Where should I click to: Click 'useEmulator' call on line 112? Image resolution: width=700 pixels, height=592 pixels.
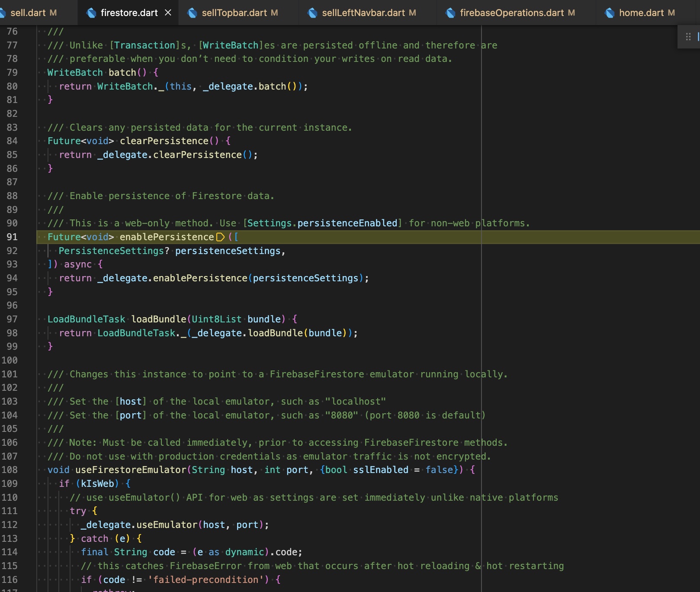tap(167, 524)
